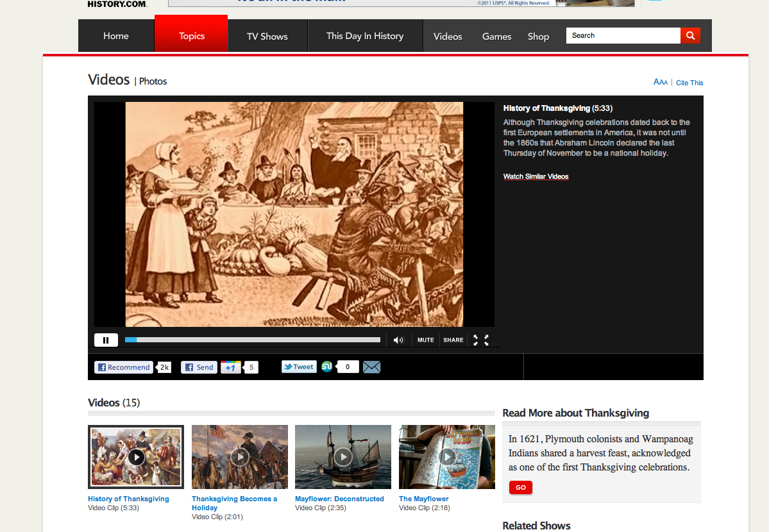
Task: Click the red GO button
Action: 521,487
